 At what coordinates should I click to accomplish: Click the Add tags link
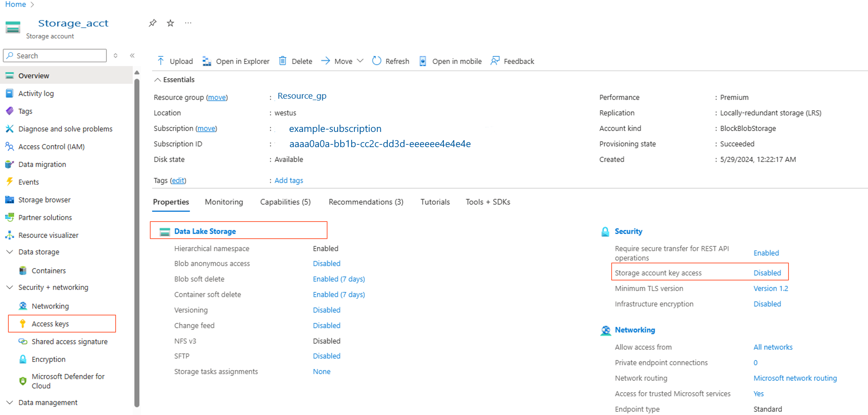288,181
